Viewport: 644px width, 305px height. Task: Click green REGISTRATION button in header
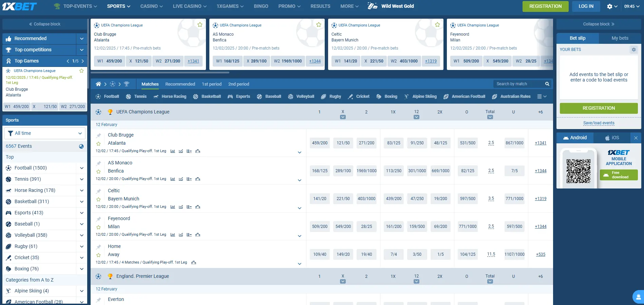(x=545, y=6)
